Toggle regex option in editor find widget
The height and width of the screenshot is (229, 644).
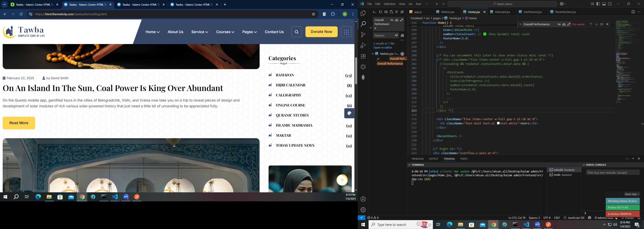569,24
